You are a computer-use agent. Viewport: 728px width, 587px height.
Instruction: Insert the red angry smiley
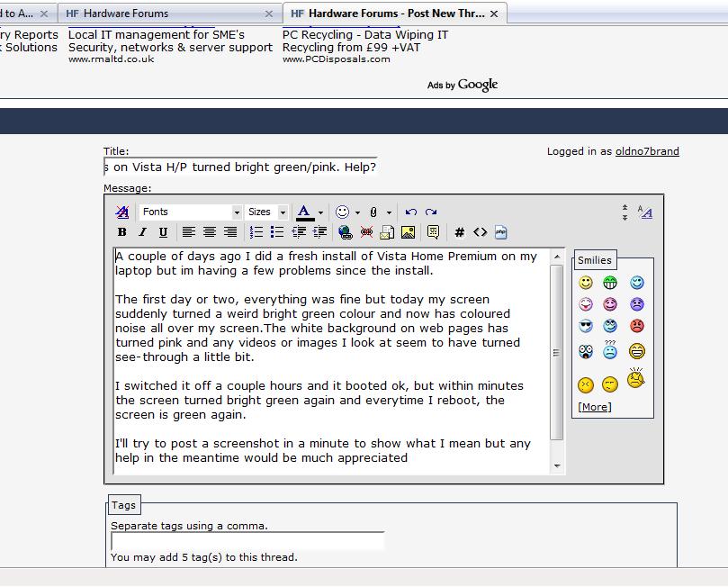[637, 326]
